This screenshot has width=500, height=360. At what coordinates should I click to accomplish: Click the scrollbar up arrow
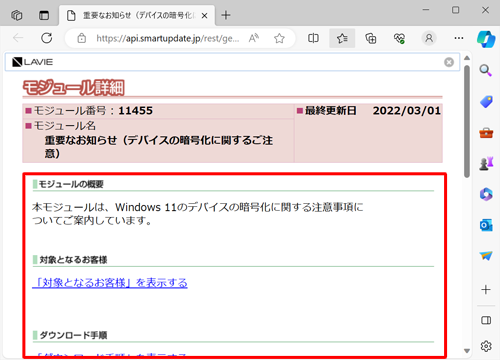pos(467,58)
